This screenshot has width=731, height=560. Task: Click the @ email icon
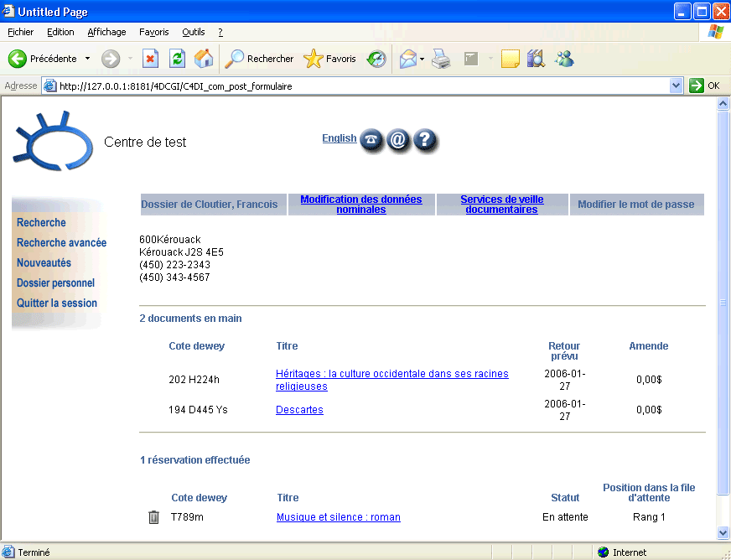click(x=398, y=141)
